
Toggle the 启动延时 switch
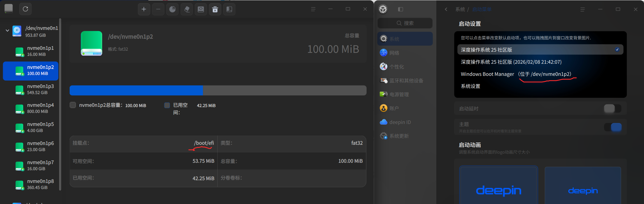point(612,109)
